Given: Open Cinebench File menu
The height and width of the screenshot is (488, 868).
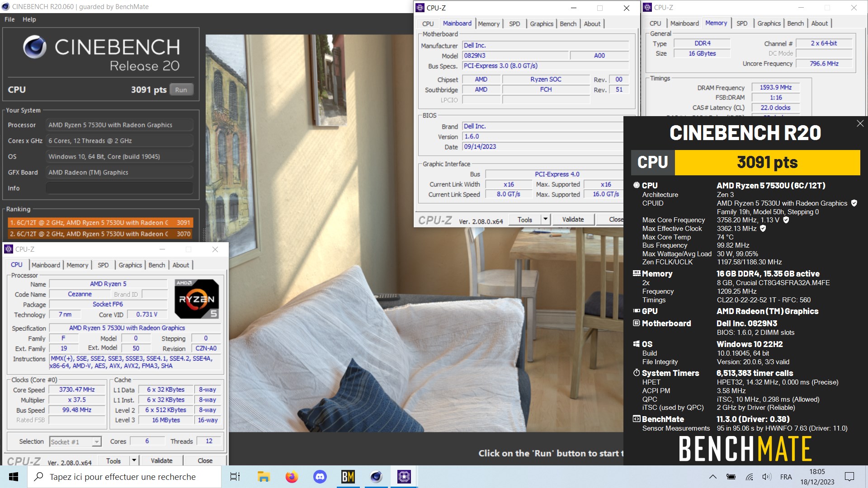Looking at the screenshot, I should (x=9, y=19).
